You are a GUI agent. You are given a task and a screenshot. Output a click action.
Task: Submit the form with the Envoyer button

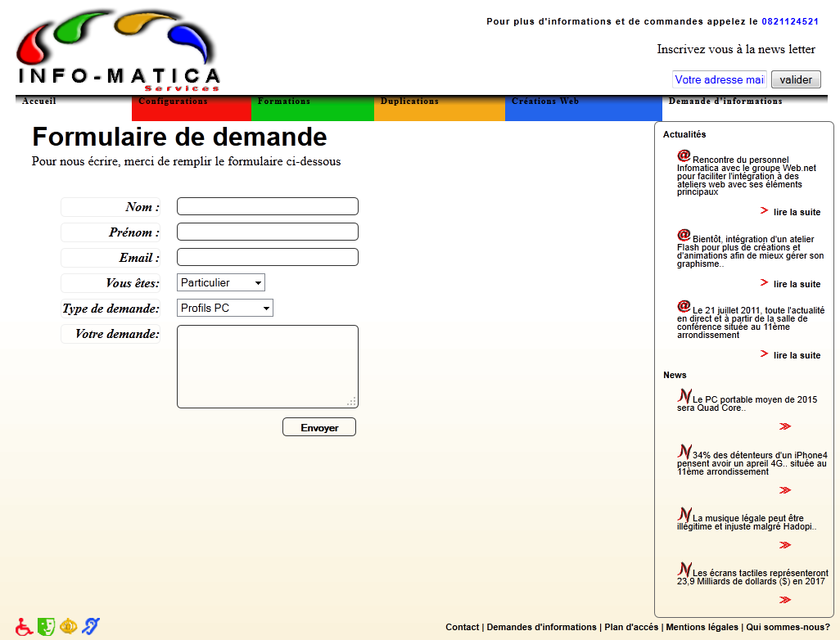(319, 427)
